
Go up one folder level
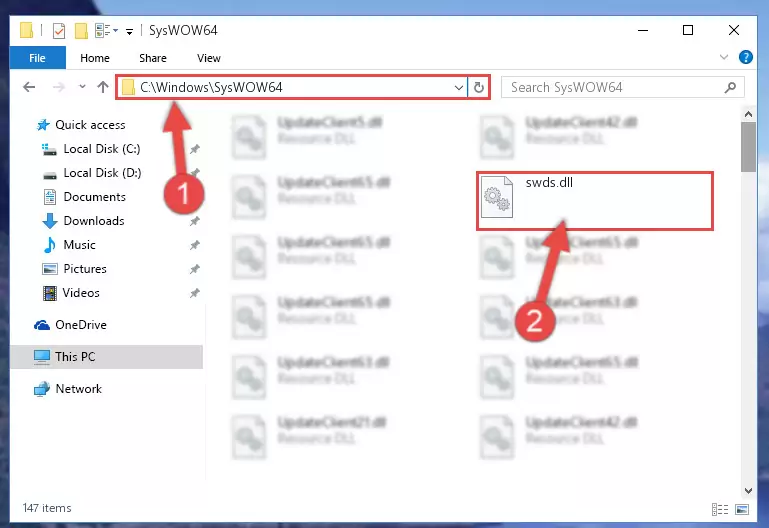(x=103, y=87)
